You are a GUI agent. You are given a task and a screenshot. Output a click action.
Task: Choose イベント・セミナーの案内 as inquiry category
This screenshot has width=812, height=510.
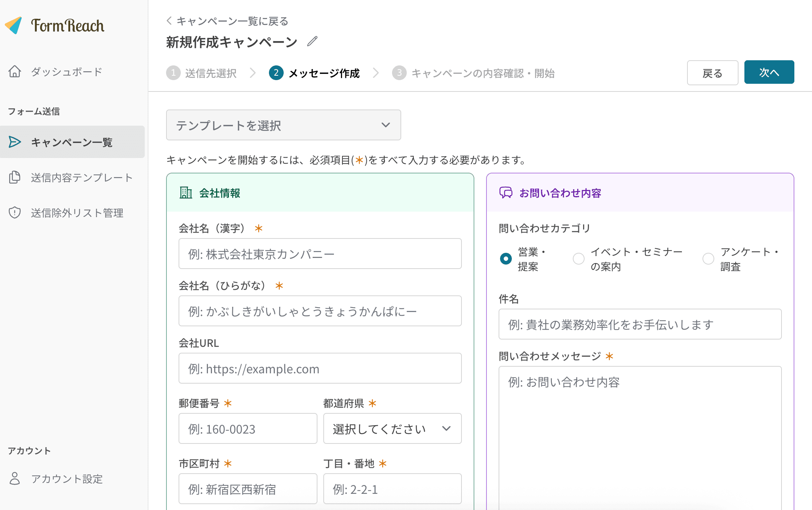click(578, 259)
